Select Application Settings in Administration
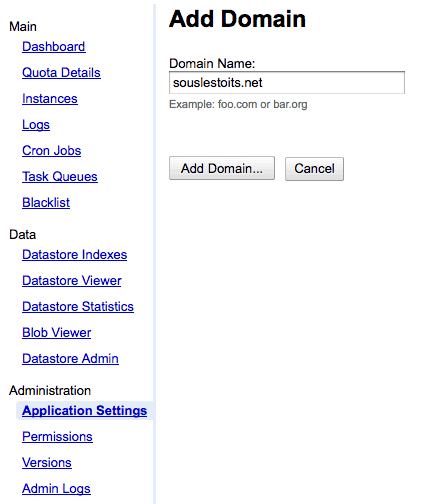Screen dimensions: 427x504 (x=84, y=411)
